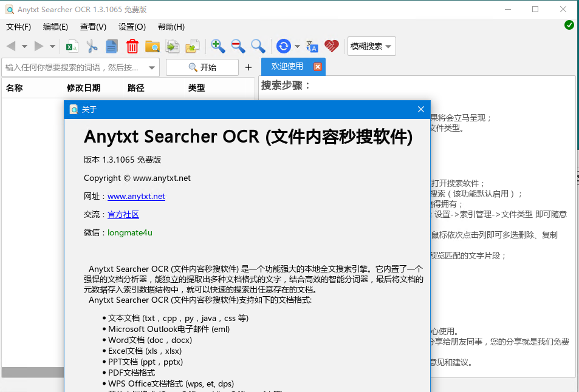Click the longmate4u WeChat text

coord(130,232)
